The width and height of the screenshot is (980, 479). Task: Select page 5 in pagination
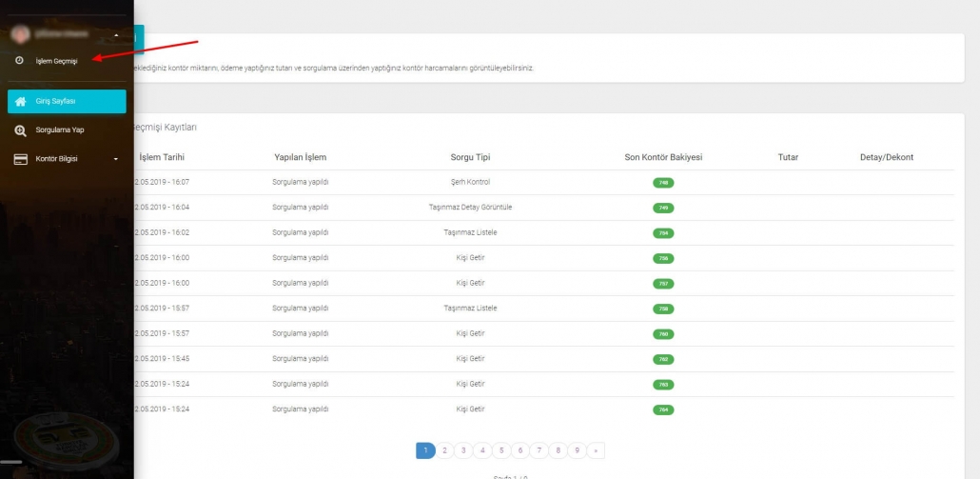tap(501, 450)
